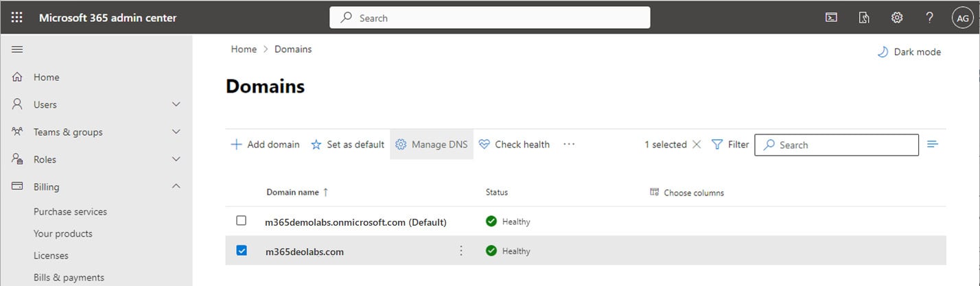Click Microsoft 365 admin center title
Screen dimensions: 980x286
pos(108,18)
